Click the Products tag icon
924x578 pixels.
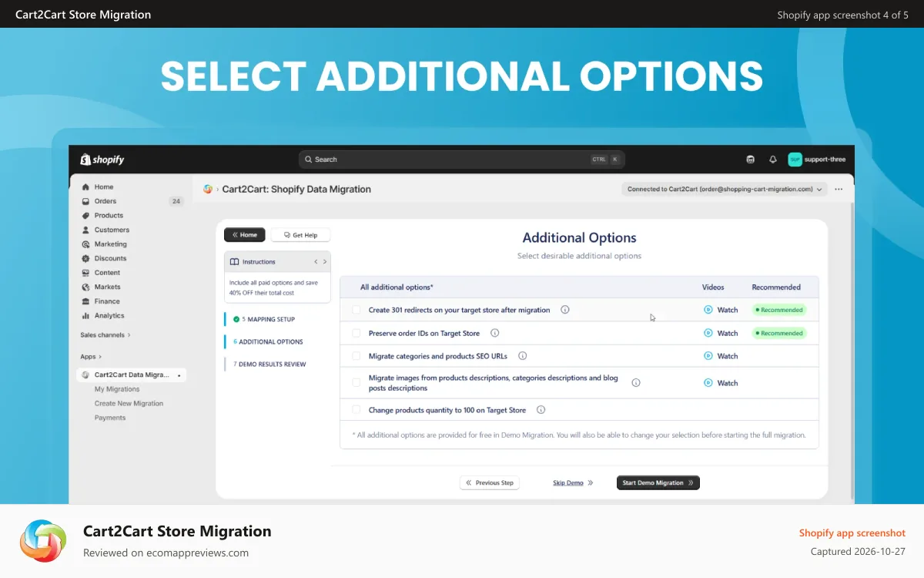(x=85, y=216)
